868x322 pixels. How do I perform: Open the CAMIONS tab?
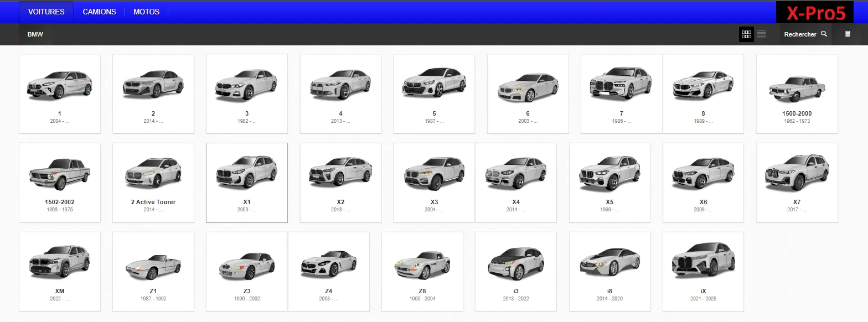(x=100, y=12)
